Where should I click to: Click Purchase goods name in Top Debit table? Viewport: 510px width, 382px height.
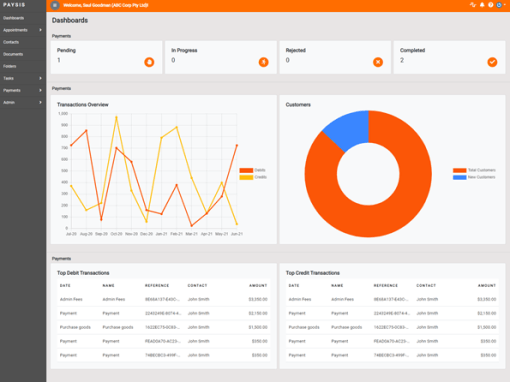click(118, 327)
